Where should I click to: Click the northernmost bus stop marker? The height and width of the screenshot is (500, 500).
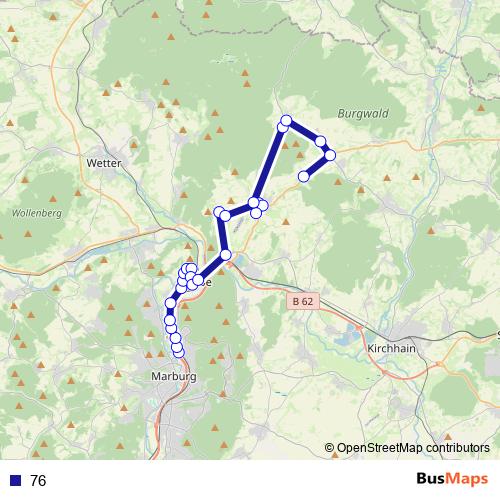pyautogui.click(x=286, y=120)
